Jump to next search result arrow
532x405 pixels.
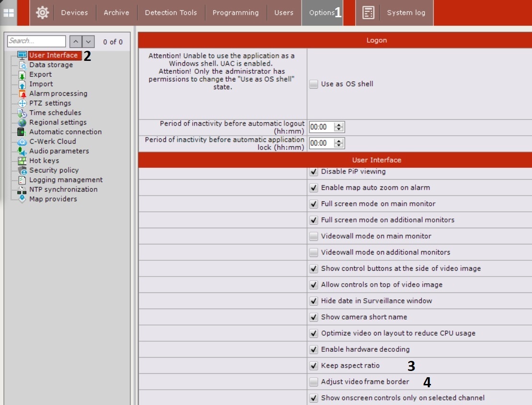pyautogui.click(x=89, y=42)
